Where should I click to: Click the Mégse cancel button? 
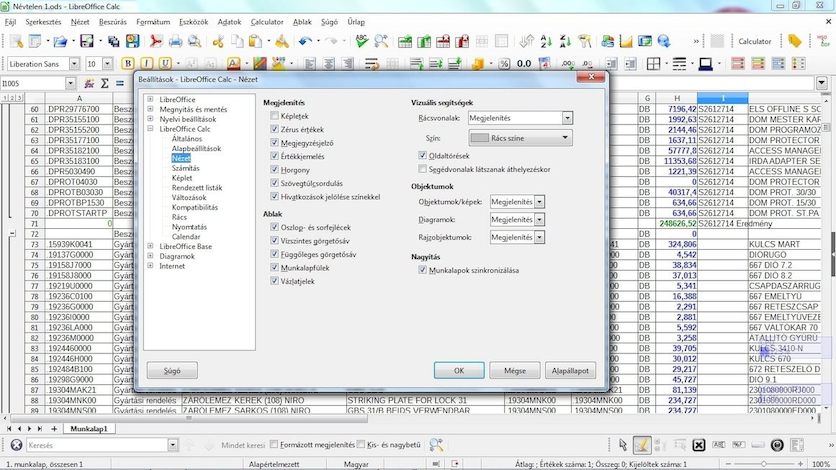point(514,370)
